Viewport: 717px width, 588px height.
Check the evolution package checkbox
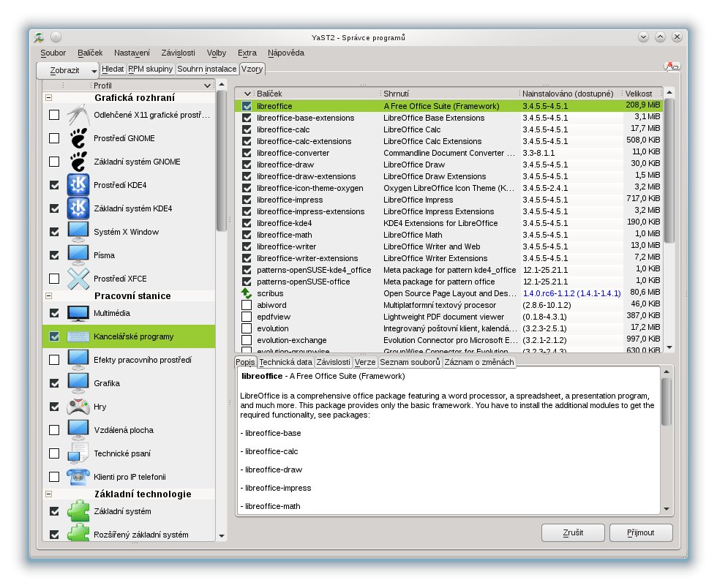(x=247, y=328)
